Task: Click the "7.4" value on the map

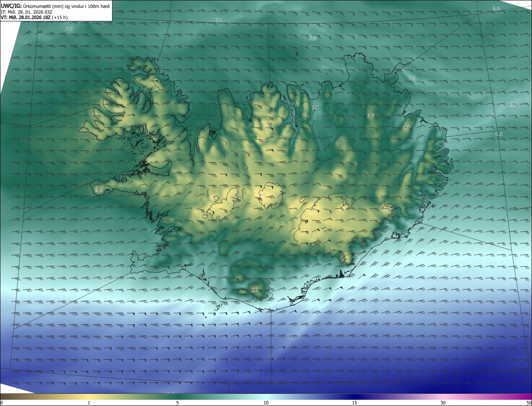Action: coord(313,38)
